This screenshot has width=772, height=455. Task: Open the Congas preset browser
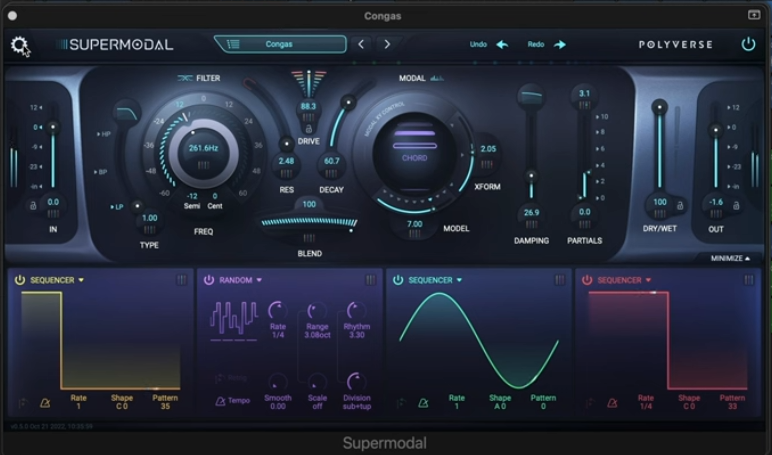click(x=280, y=44)
